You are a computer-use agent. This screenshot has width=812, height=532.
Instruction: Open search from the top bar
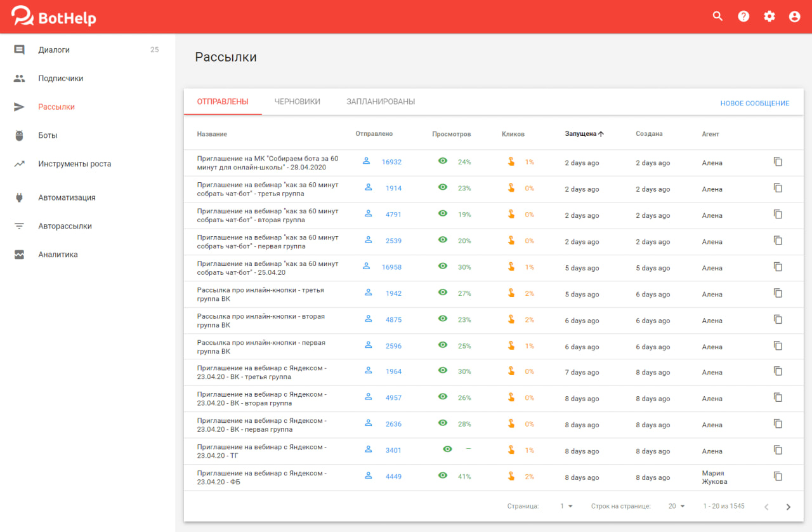coord(717,16)
